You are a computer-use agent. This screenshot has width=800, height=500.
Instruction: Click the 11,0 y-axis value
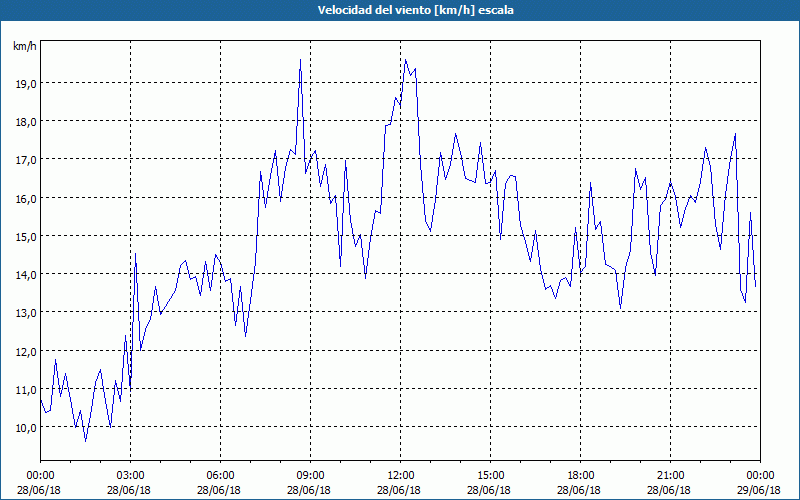tap(26, 390)
